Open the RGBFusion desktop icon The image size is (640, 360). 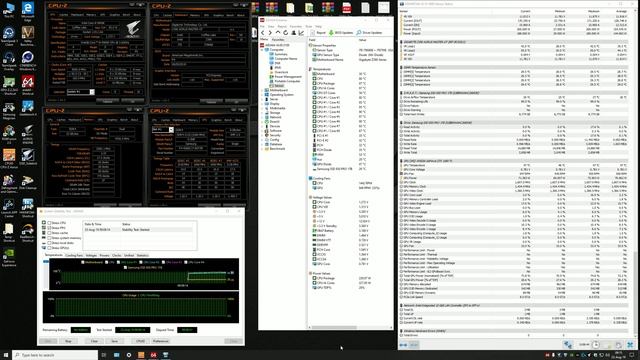coord(9,134)
